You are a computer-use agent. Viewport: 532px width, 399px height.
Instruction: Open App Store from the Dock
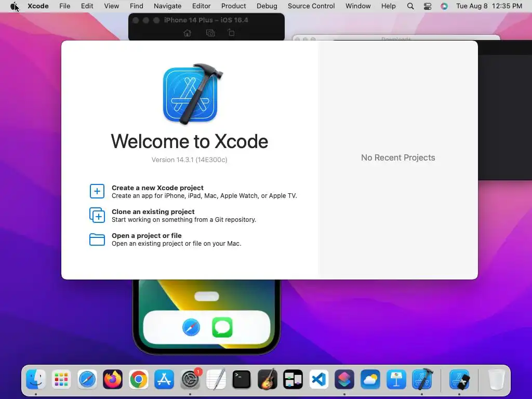point(164,379)
